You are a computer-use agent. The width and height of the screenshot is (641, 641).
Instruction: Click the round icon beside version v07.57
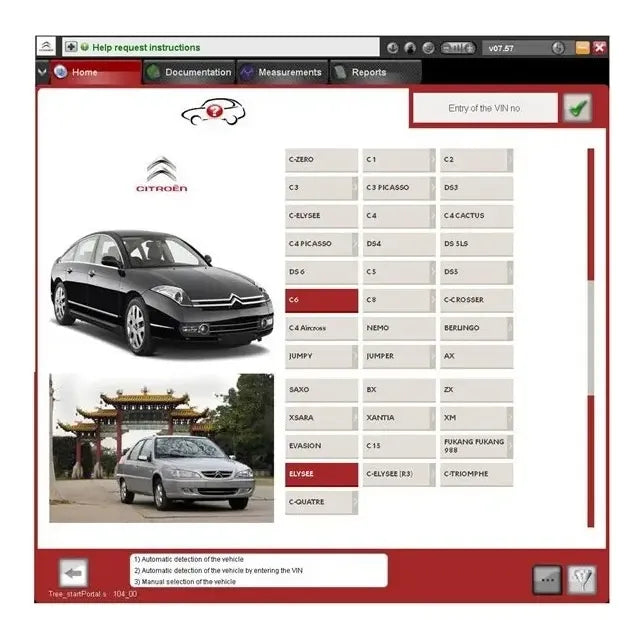pyautogui.click(x=558, y=48)
